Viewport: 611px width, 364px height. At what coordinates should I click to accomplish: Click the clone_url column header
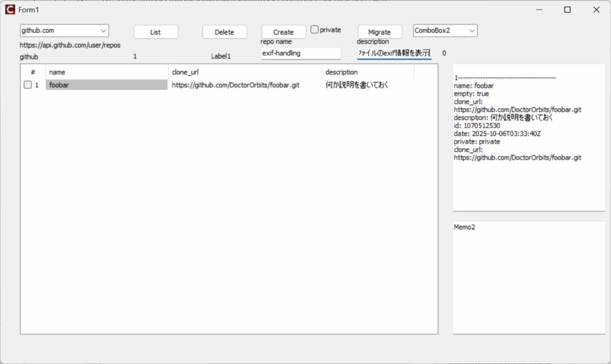245,72
